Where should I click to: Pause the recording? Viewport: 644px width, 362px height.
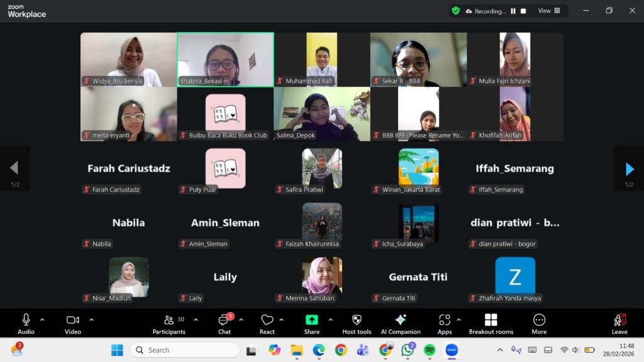pyautogui.click(x=513, y=11)
